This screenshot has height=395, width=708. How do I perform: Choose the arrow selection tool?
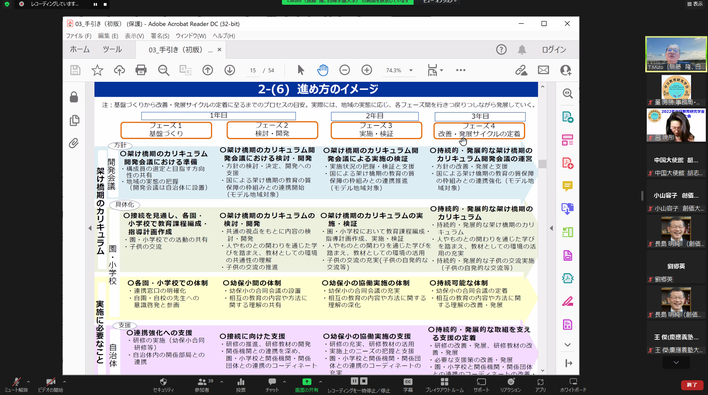pos(301,70)
